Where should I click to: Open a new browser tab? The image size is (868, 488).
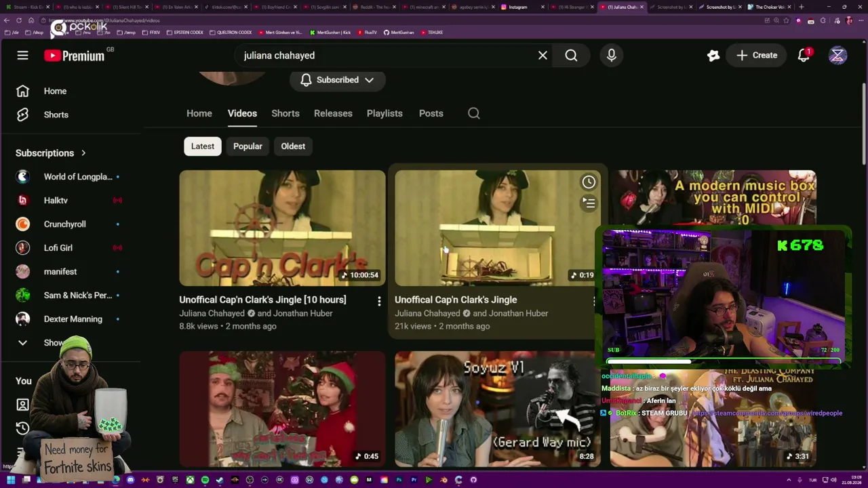click(802, 7)
